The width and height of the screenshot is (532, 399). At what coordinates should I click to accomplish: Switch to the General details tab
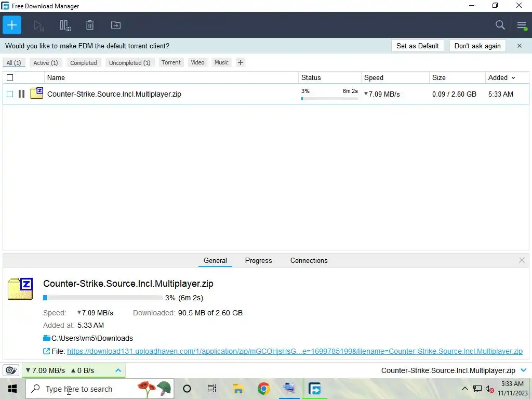pos(215,261)
